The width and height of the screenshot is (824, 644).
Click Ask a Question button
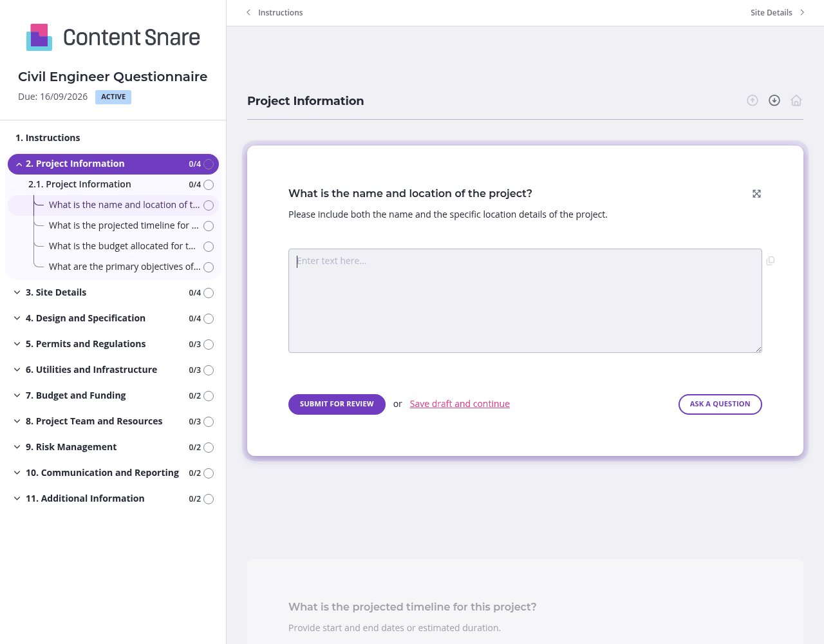tap(720, 404)
